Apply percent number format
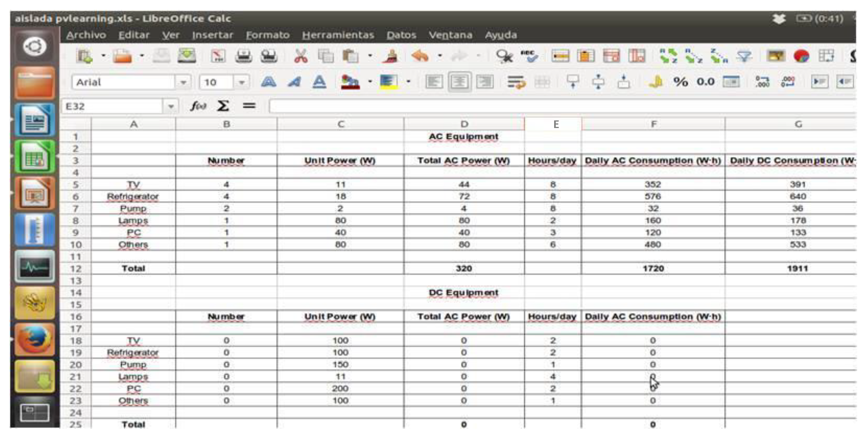868x436 pixels. (x=680, y=82)
